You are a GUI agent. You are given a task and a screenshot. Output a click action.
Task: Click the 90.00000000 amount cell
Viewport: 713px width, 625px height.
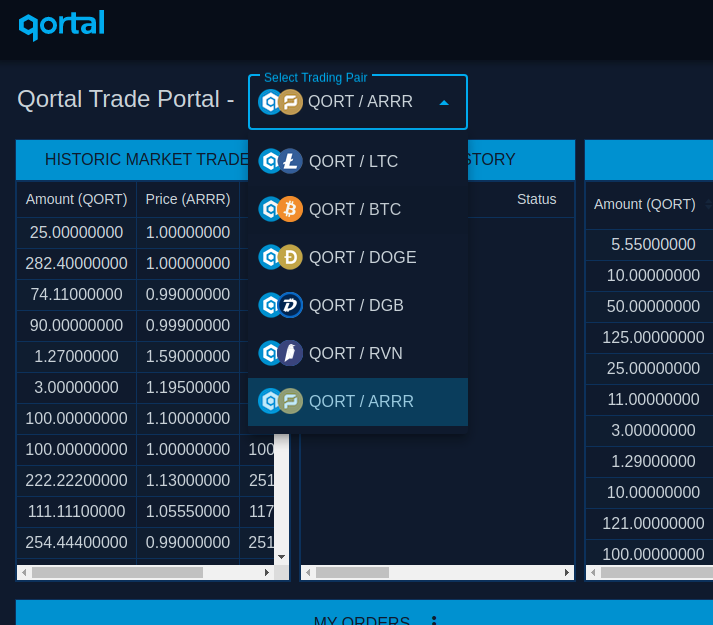(76, 325)
